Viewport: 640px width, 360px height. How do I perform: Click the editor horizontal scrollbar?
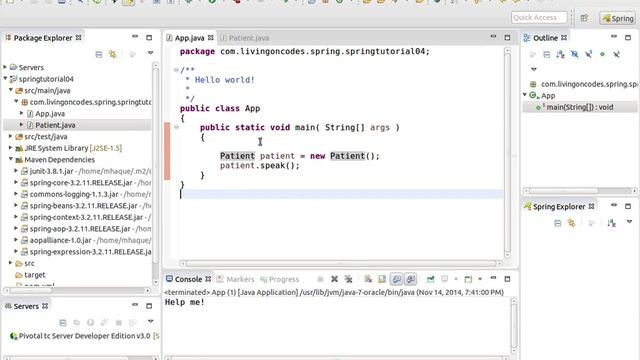[x=341, y=263]
